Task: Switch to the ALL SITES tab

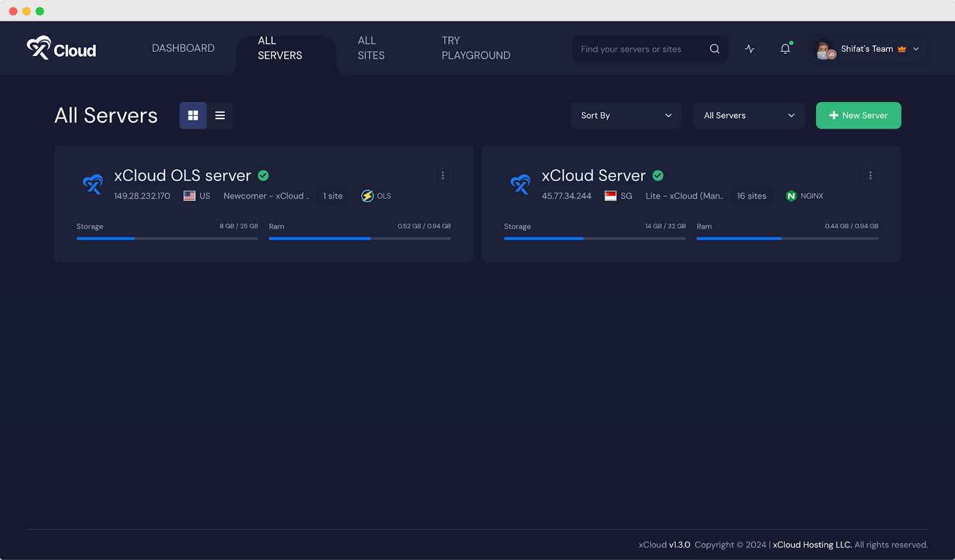Action: tap(371, 48)
